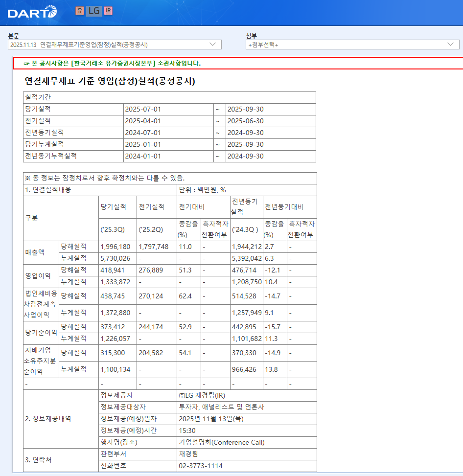463x476 pixels.
Task: Click the DART logo
Action: (x=32, y=12)
